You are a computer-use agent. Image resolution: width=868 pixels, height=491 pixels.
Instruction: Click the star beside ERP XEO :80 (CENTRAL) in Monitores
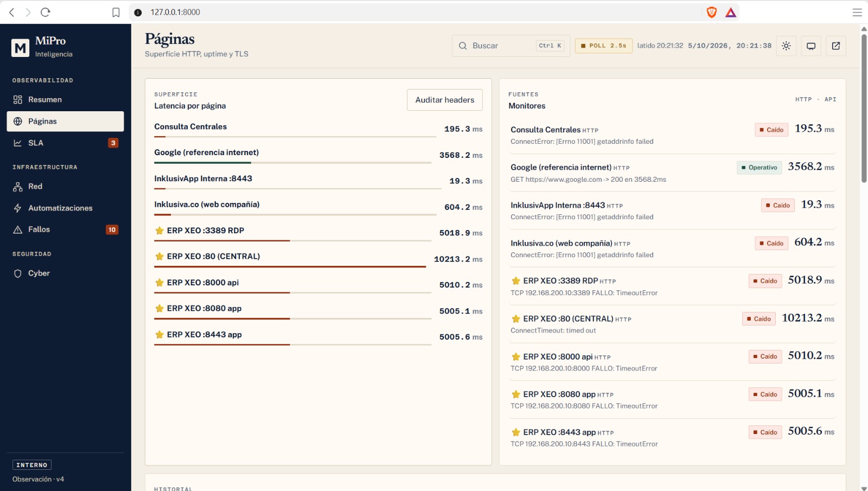(516, 319)
